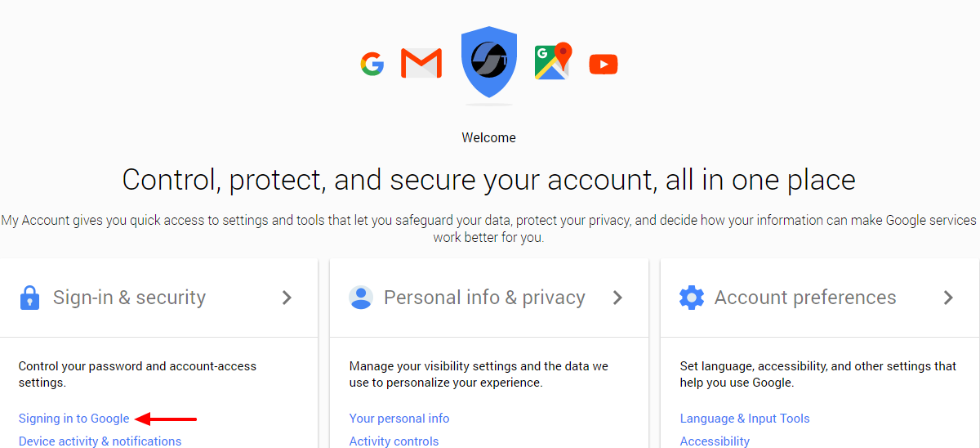Screen dimensions: 980x448
Task: Open the Accessibility settings link
Action: click(715, 441)
